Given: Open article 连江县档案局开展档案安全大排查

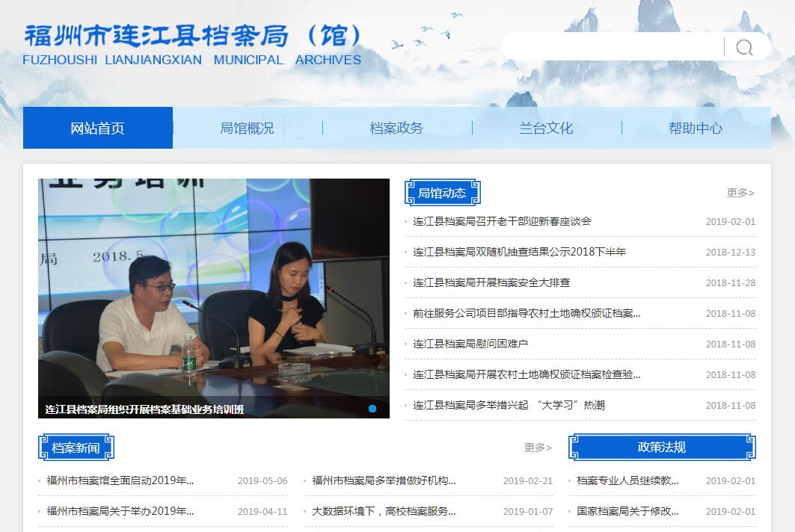Looking at the screenshot, I should pyautogui.click(x=491, y=282).
